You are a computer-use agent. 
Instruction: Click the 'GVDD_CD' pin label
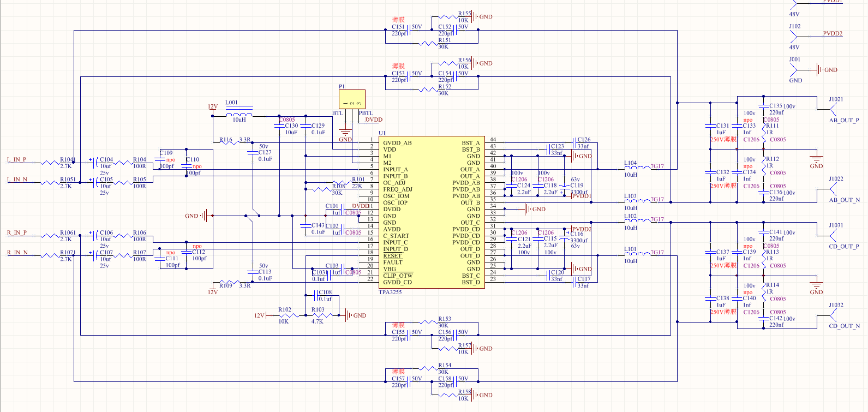point(397,282)
